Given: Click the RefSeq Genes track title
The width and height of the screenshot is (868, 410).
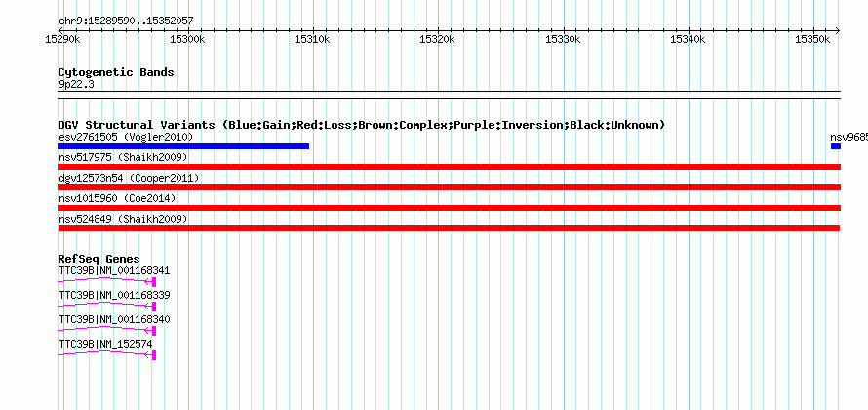Looking at the screenshot, I should (99, 259).
